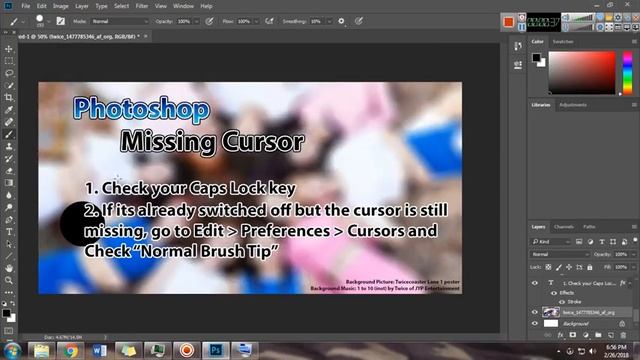
Task: Open the brush Mode dropdown
Action: (x=120, y=21)
